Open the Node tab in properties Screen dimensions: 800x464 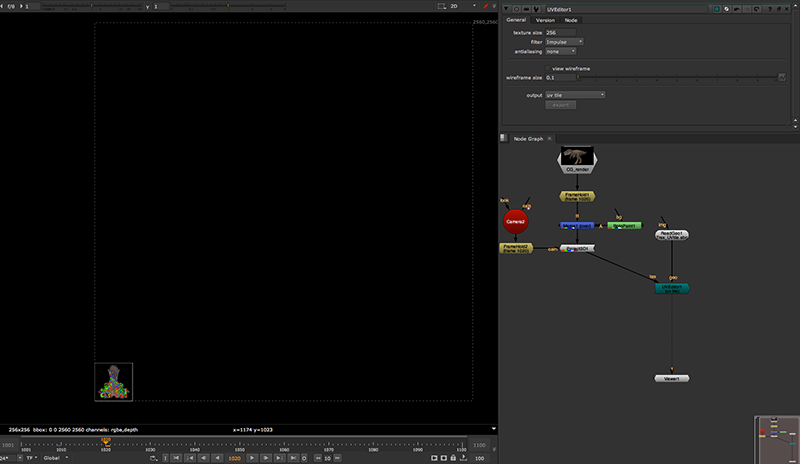[571, 20]
